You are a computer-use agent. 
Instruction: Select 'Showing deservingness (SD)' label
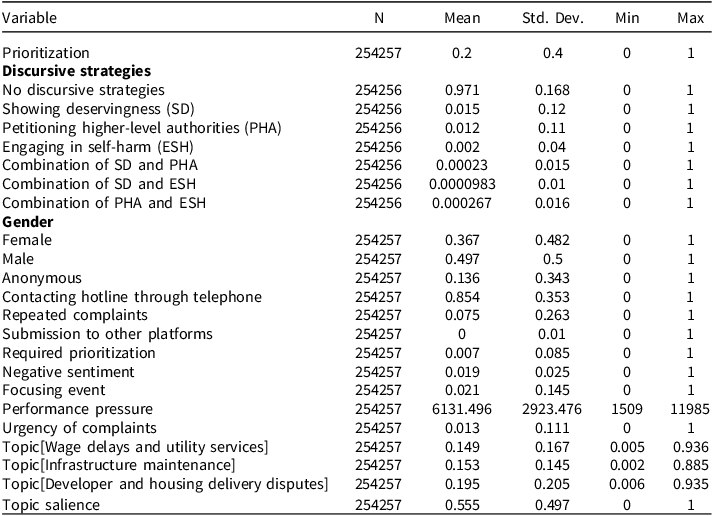(98, 109)
